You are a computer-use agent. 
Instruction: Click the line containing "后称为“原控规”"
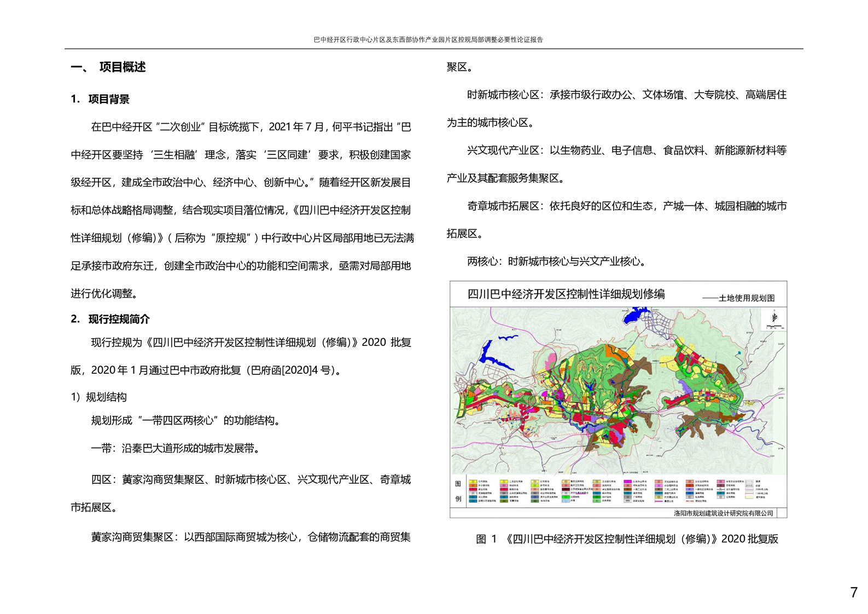pos(242,238)
